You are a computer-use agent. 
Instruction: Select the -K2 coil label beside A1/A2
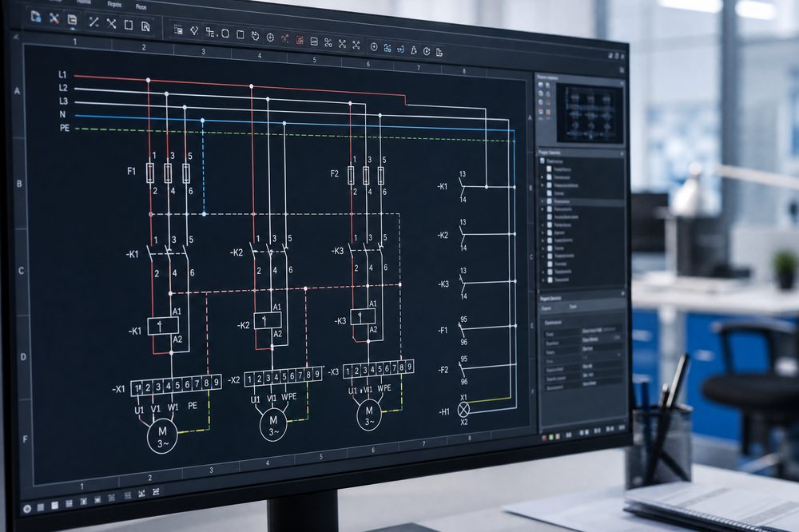[243, 325]
